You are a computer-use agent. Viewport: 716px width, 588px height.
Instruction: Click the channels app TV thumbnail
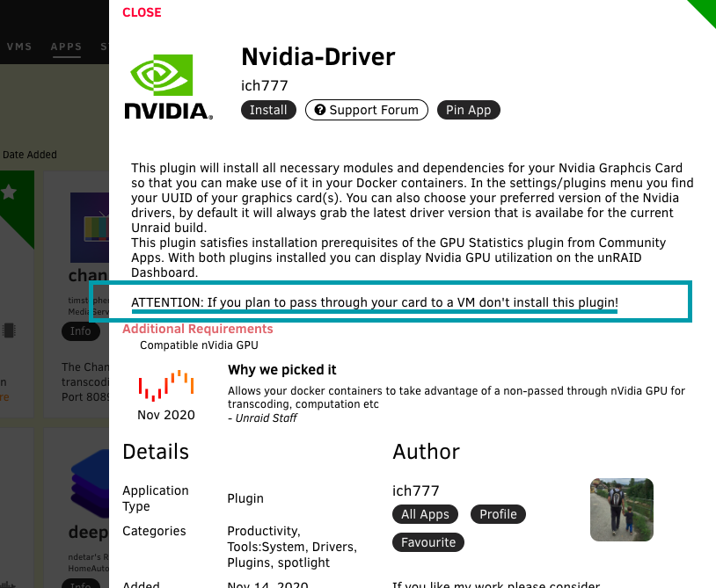pyautogui.click(x=90, y=228)
